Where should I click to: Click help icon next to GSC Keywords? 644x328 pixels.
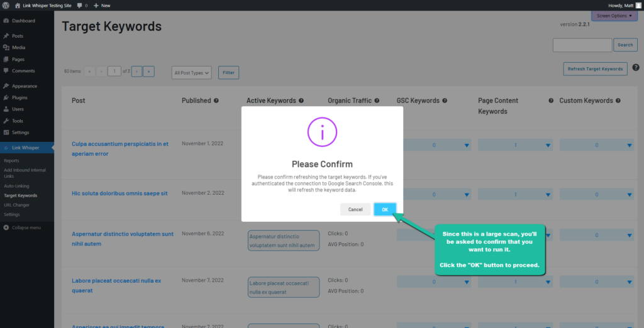[x=445, y=101]
